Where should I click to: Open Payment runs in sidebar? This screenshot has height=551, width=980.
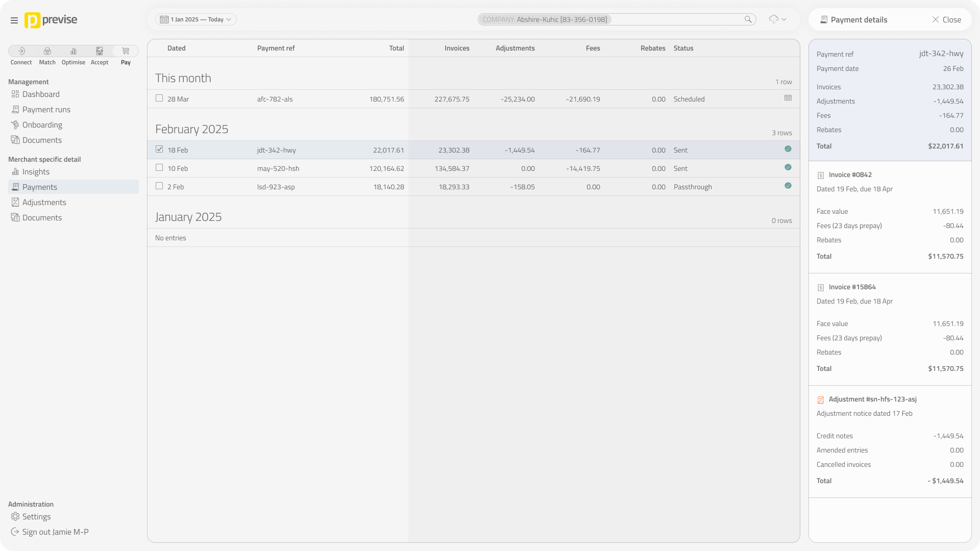pos(46,110)
